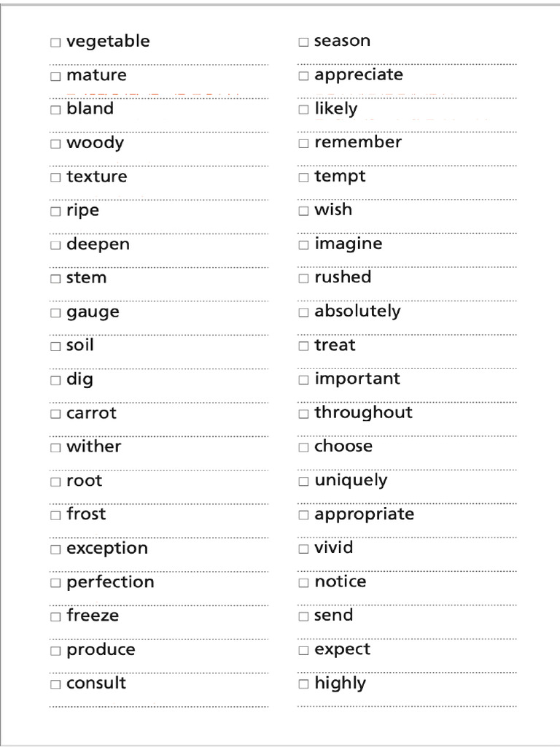Screen dimensions: 560x747
Task: Tick the appreciate checkbox
Action: coord(303,76)
